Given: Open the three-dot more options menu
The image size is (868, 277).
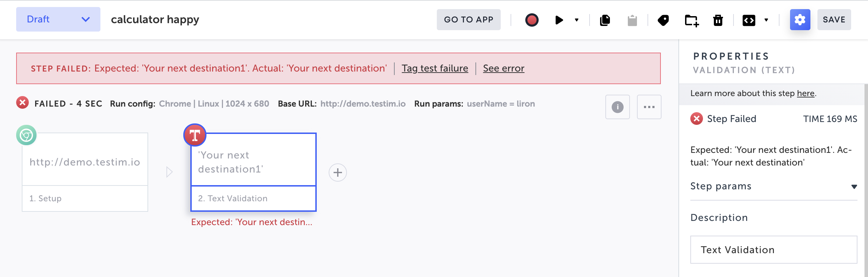Looking at the screenshot, I should 649,107.
